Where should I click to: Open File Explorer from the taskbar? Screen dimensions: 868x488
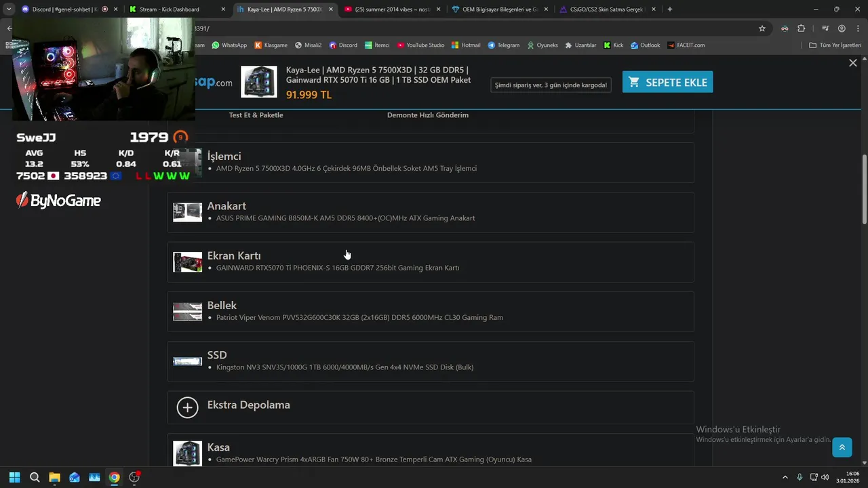[54, 477]
